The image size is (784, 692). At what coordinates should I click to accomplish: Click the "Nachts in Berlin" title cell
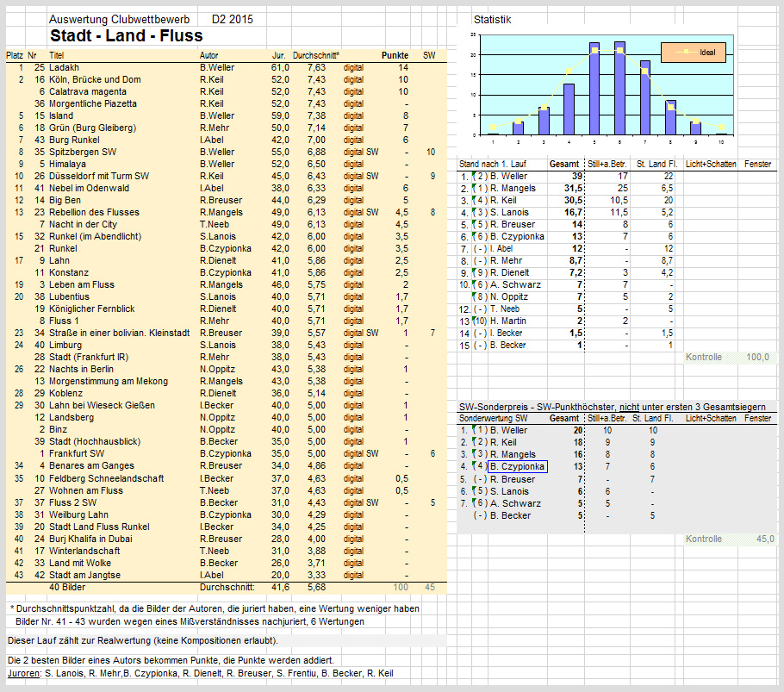point(81,369)
